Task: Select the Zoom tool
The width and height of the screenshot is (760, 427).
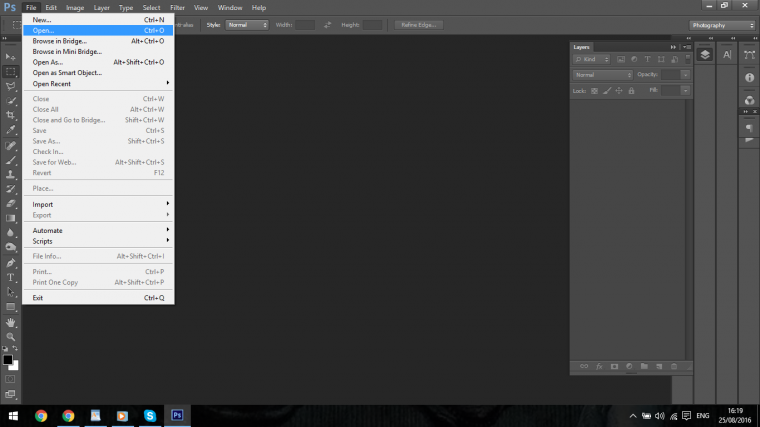Action: (10, 337)
